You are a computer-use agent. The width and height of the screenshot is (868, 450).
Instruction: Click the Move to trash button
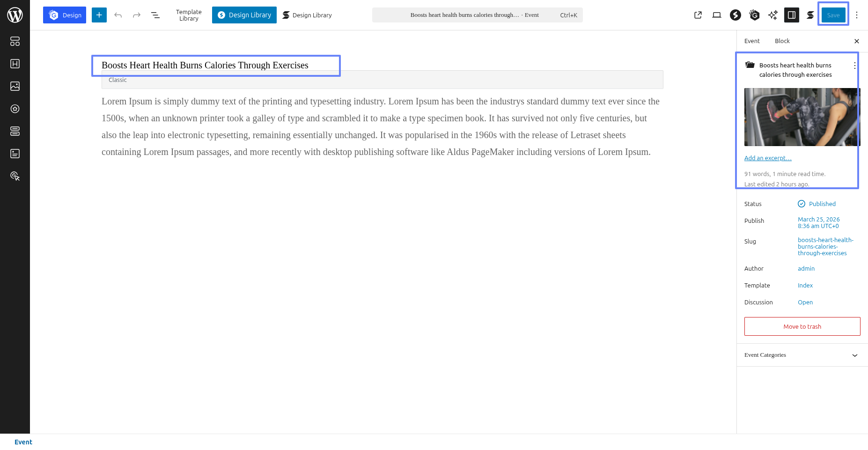[802, 326]
